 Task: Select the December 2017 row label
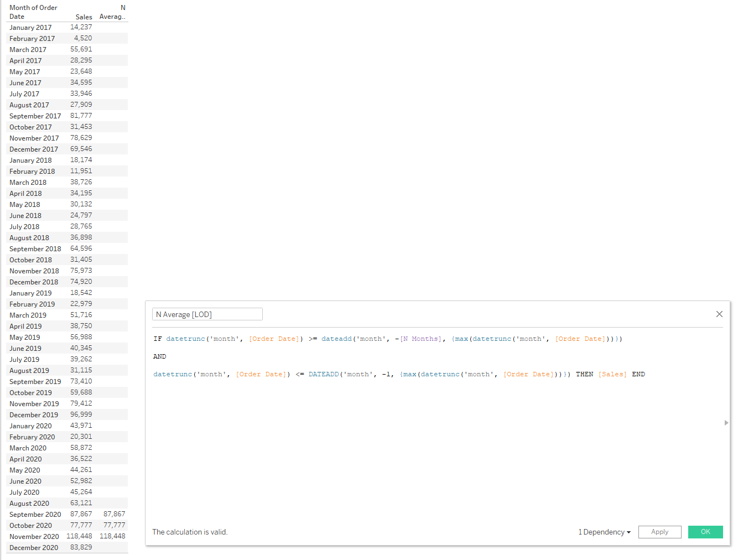tap(34, 149)
